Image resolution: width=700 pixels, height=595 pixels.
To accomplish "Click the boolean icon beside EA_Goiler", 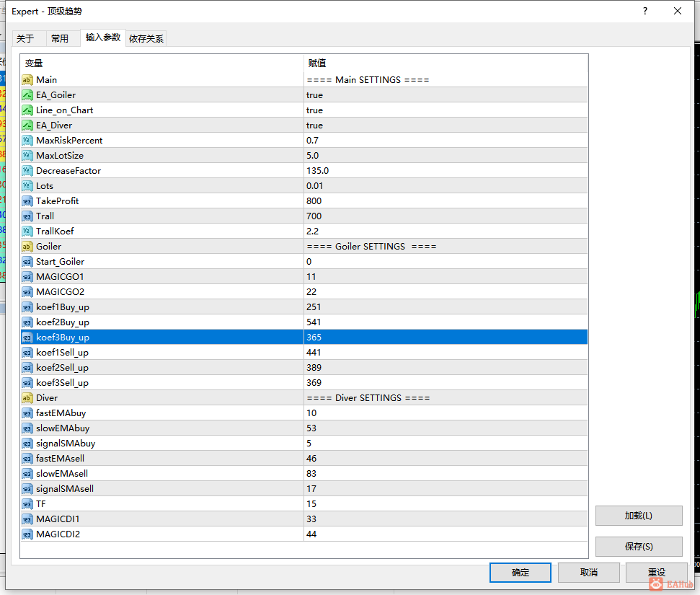I will coord(27,95).
